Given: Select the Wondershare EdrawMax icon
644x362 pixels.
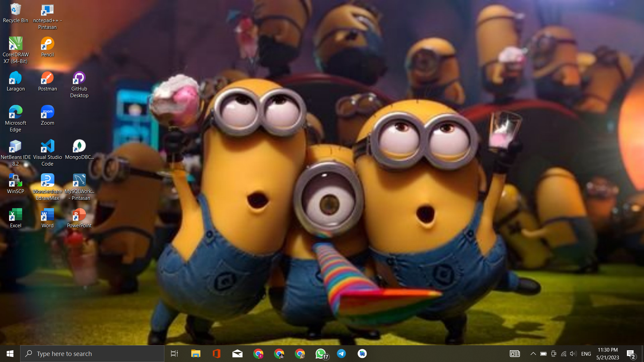Looking at the screenshot, I should pyautogui.click(x=47, y=187).
